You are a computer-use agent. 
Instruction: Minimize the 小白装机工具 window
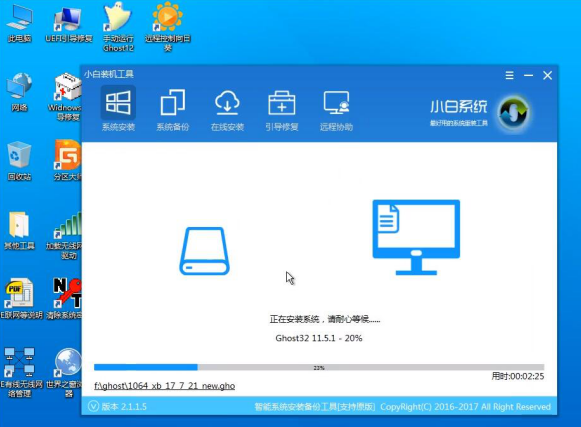[x=528, y=76]
